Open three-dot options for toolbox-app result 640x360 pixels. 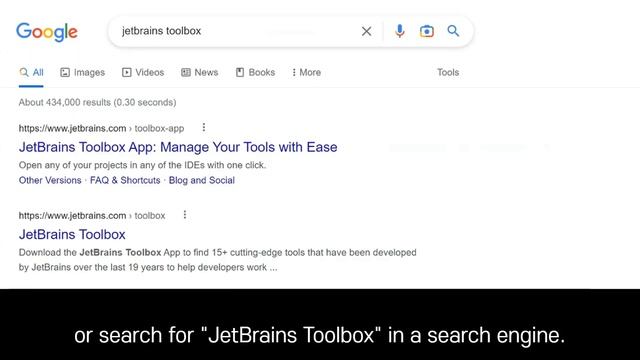[x=204, y=128]
